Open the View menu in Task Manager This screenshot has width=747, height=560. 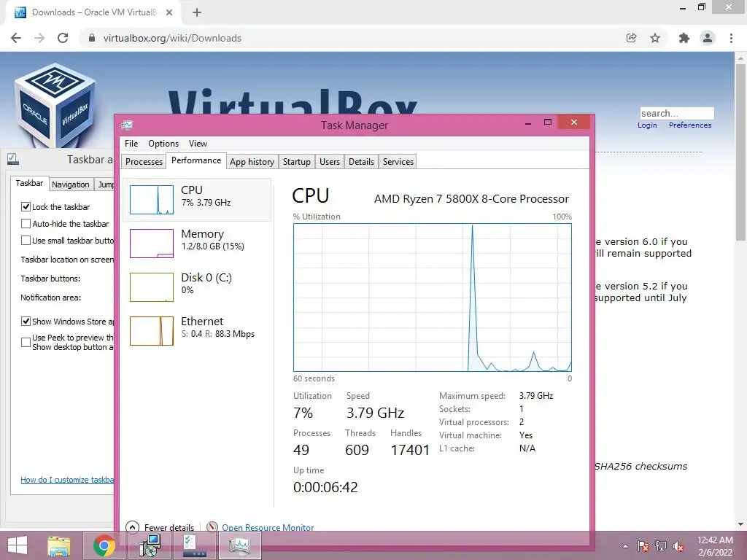pyautogui.click(x=198, y=144)
